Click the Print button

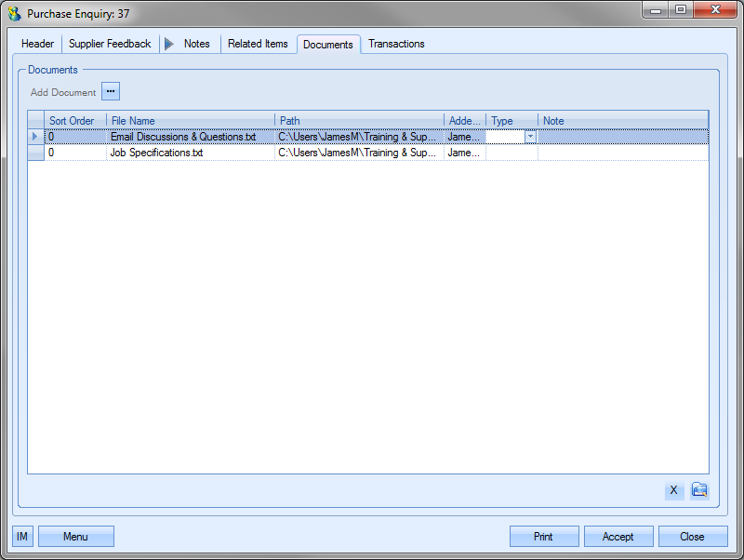tap(544, 536)
